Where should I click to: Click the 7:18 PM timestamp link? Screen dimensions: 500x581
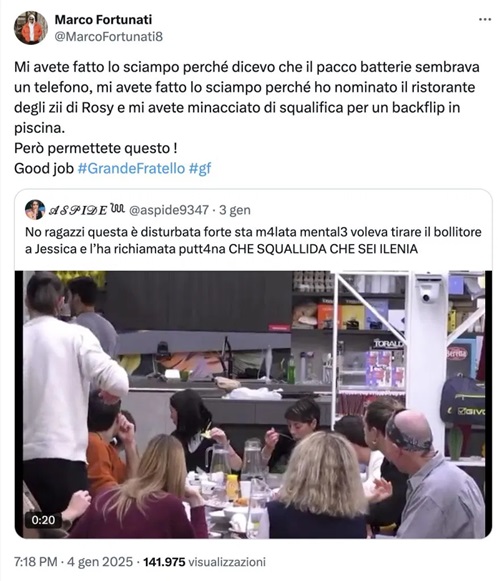pyautogui.click(x=36, y=562)
